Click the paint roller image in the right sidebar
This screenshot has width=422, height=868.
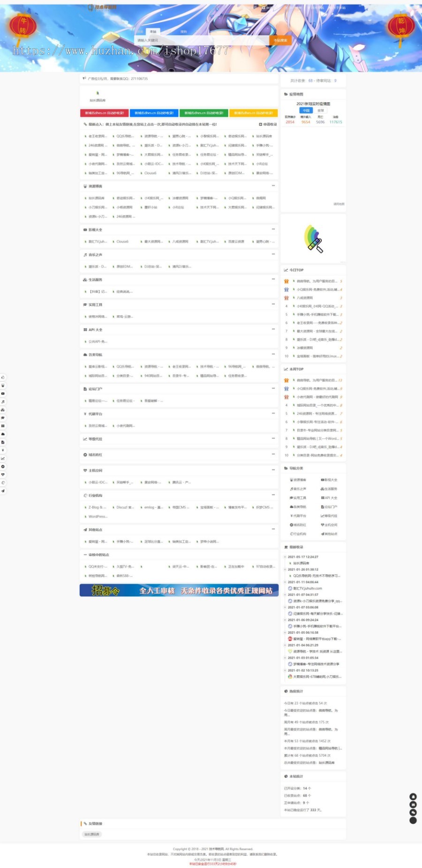tap(313, 239)
